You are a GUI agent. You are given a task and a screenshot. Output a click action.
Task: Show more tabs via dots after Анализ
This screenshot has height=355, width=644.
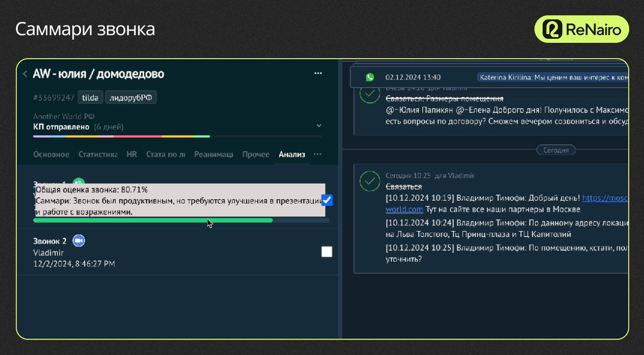(318, 155)
